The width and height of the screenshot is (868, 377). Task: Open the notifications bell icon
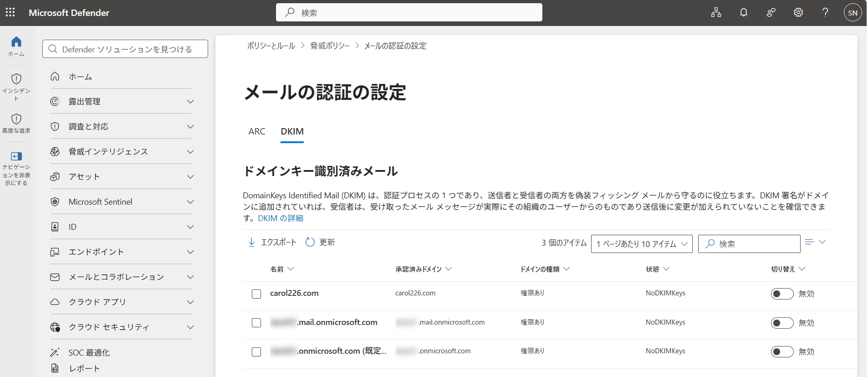[x=744, y=12]
